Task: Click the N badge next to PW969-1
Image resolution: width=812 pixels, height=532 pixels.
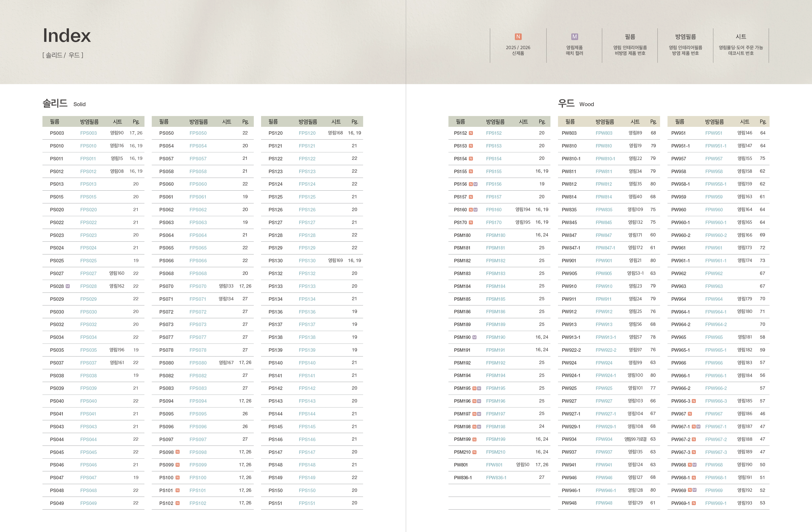Action: click(694, 503)
